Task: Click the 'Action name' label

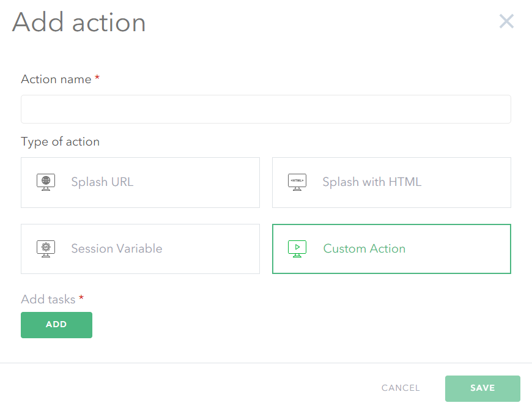Action: 56,79
